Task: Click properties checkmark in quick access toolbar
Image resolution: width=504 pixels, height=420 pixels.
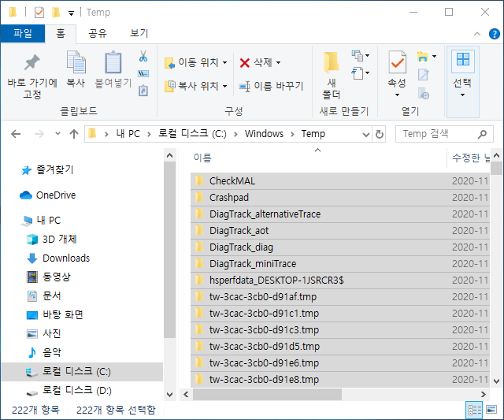Action: point(39,13)
